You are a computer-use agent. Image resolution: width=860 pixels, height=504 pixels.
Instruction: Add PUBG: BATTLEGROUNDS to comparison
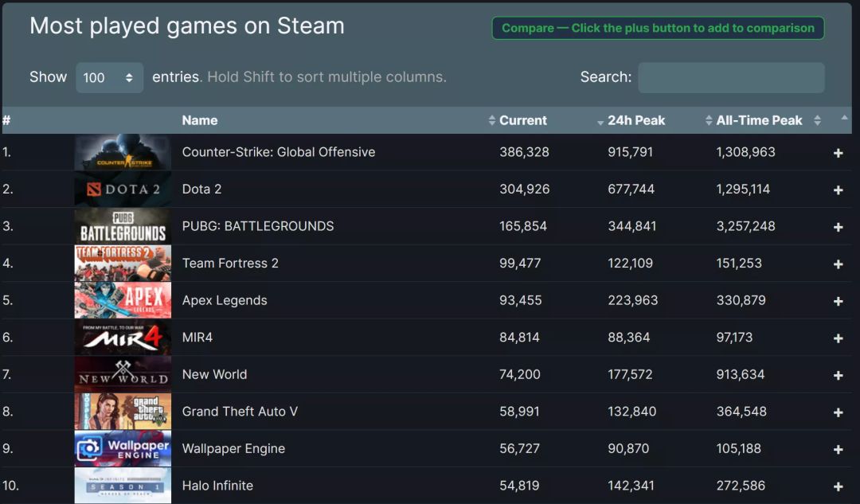point(838,227)
